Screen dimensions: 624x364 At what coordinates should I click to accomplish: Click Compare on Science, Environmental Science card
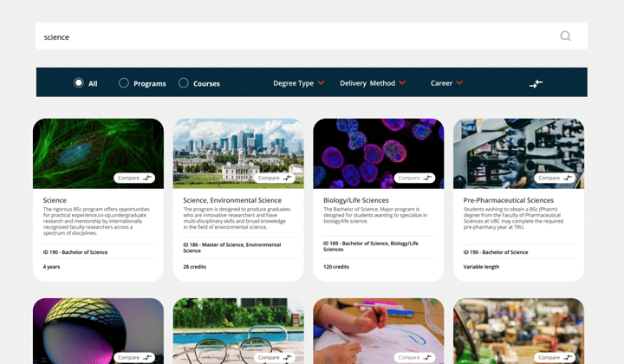click(x=274, y=178)
